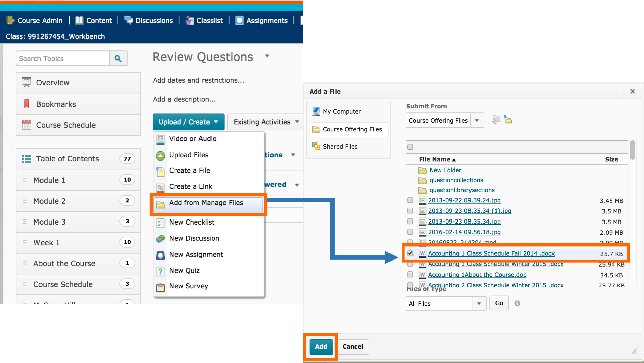Select Add from Manage Files menu item
Image resolution: width=644 pixels, height=363 pixels.
click(208, 204)
